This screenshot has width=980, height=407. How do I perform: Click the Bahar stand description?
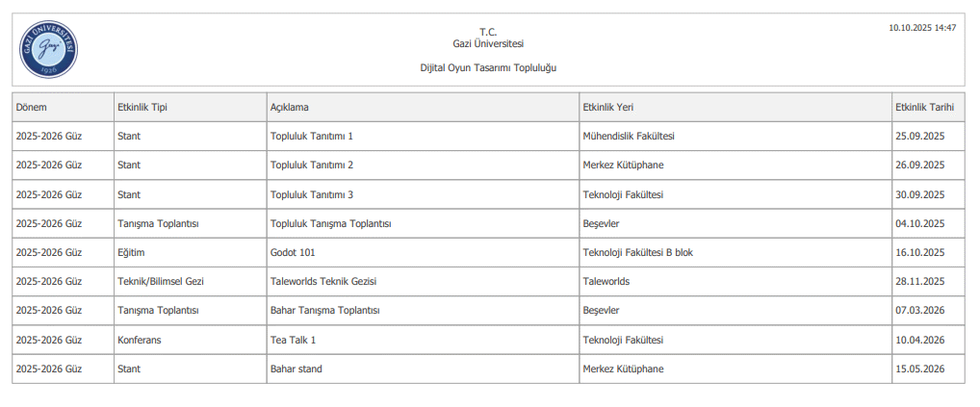297,369
